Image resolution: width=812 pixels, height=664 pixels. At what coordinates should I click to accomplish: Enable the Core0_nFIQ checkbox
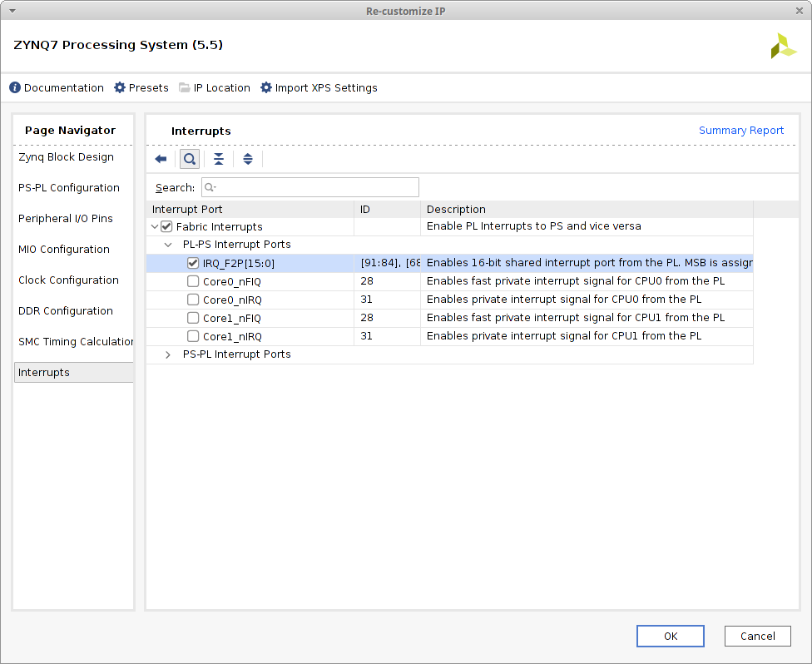click(193, 281)
